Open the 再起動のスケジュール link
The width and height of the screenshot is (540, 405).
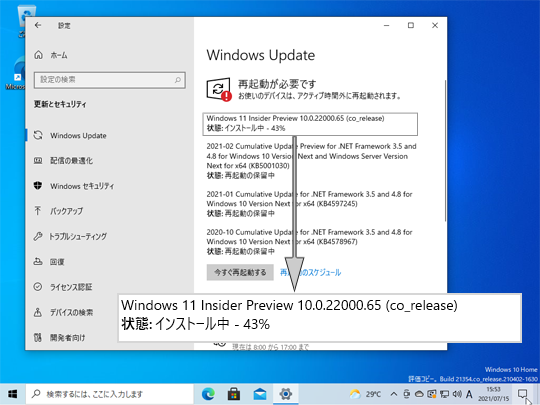click(x=311, y=272)
